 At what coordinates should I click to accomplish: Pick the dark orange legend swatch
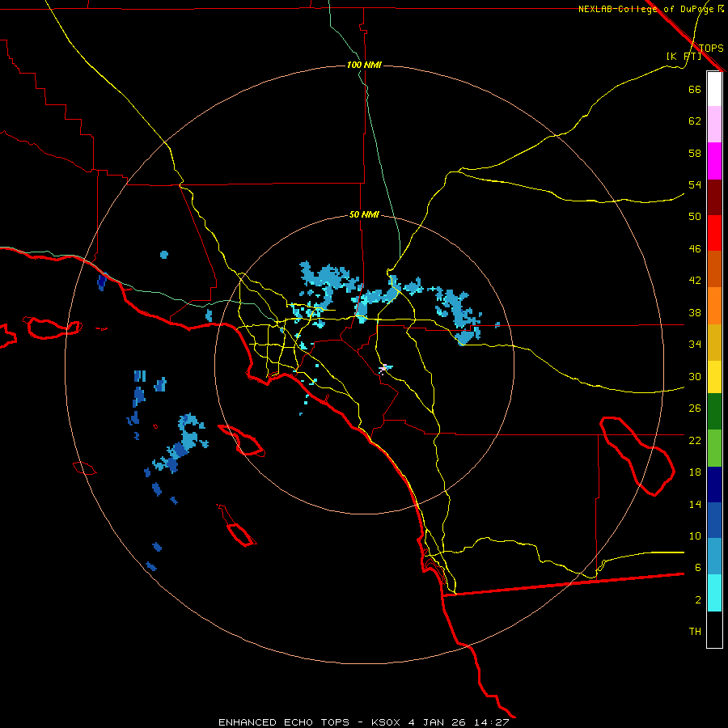714,269
